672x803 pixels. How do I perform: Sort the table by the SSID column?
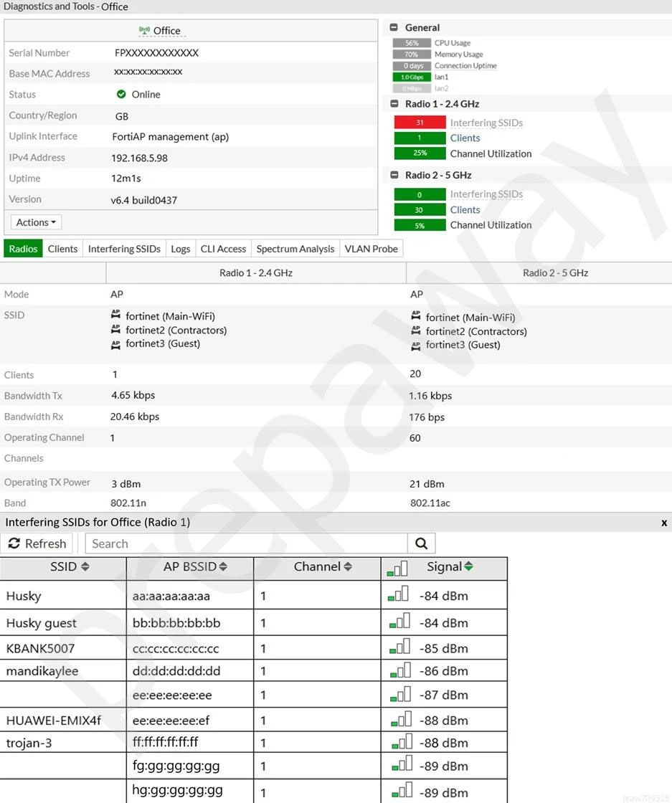pos(70,566)
